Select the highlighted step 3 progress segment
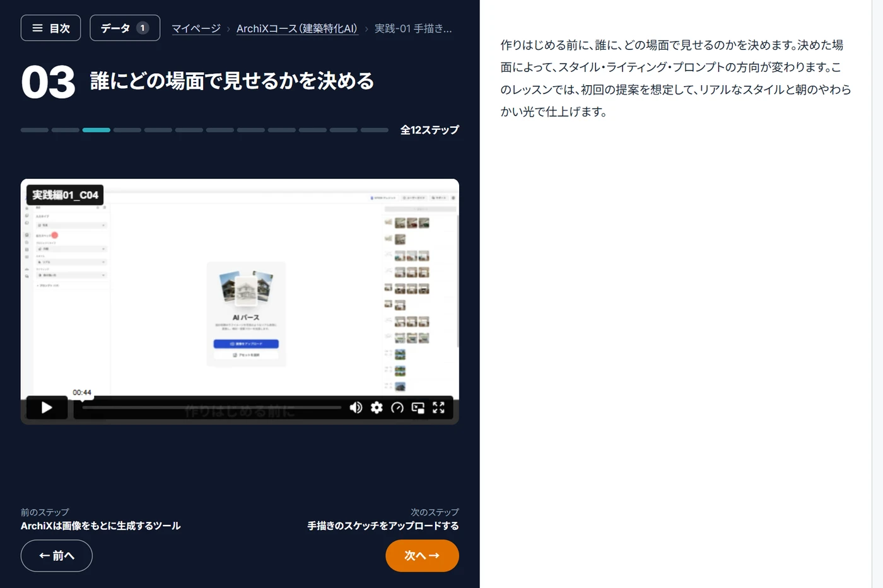Image resolution: width=883 pixels, height=588 pixels. [x=96, y=130]
